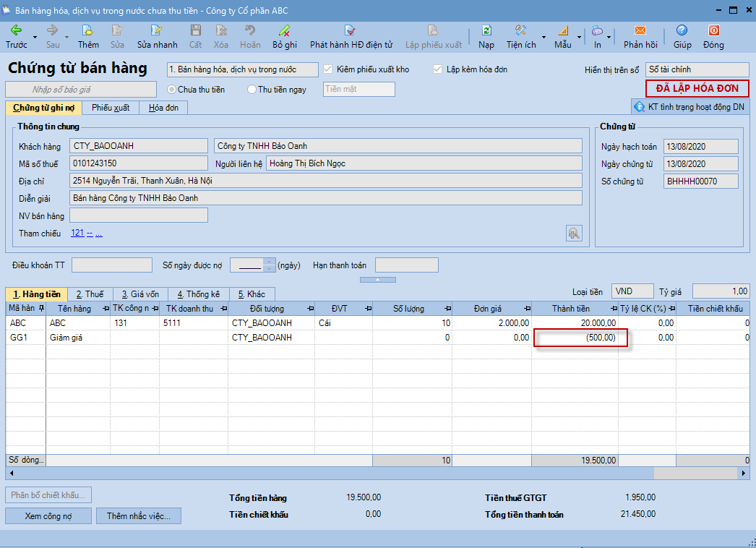
Task: Go to previous voucher with Trước icon
Action: pyautogui.click(x=17, y=31)
